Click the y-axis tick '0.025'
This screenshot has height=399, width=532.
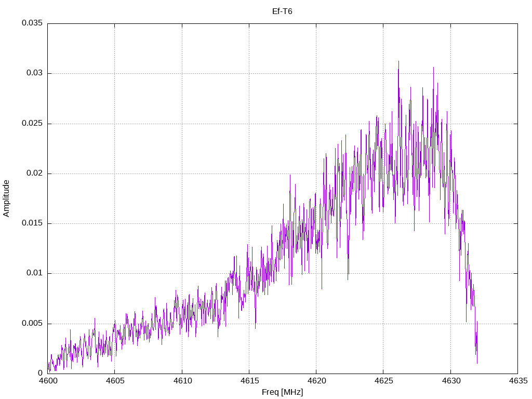32,123
